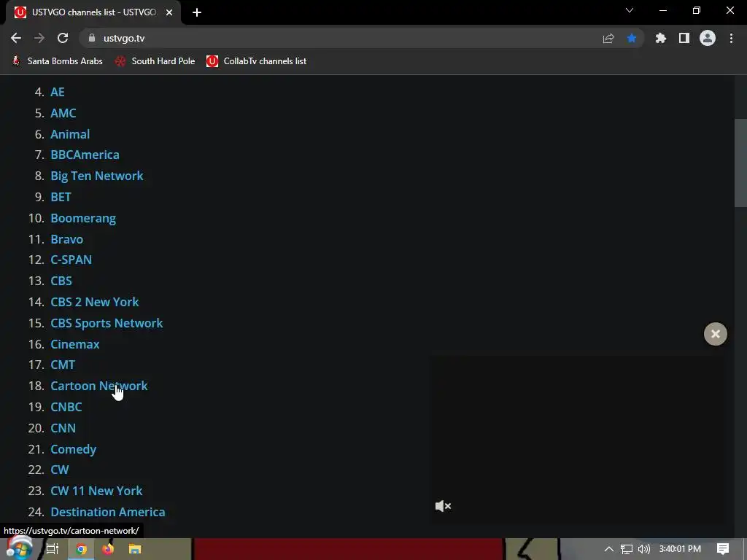The height and width of the screenshot is (560, 747).
Task: Open the Comedy channel link
Action: click(x=74, y=449)
